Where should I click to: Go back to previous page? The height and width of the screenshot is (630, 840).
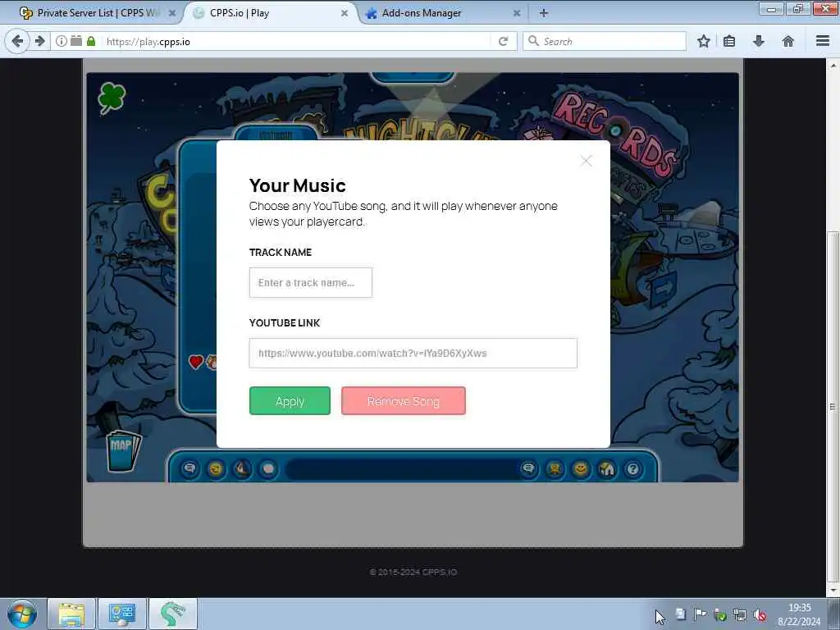17,41
